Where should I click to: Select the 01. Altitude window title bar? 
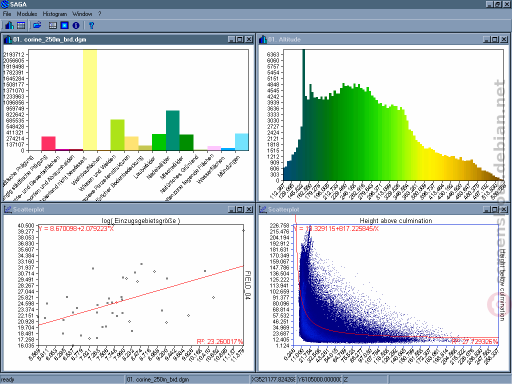383,39
